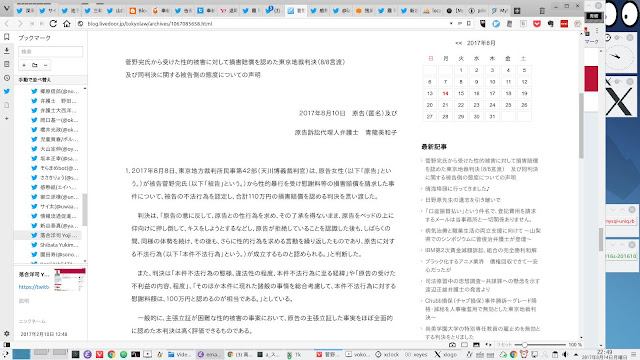Open the Notes panel in the sidebar
640x360 pixels.
(x=7, y=64)
